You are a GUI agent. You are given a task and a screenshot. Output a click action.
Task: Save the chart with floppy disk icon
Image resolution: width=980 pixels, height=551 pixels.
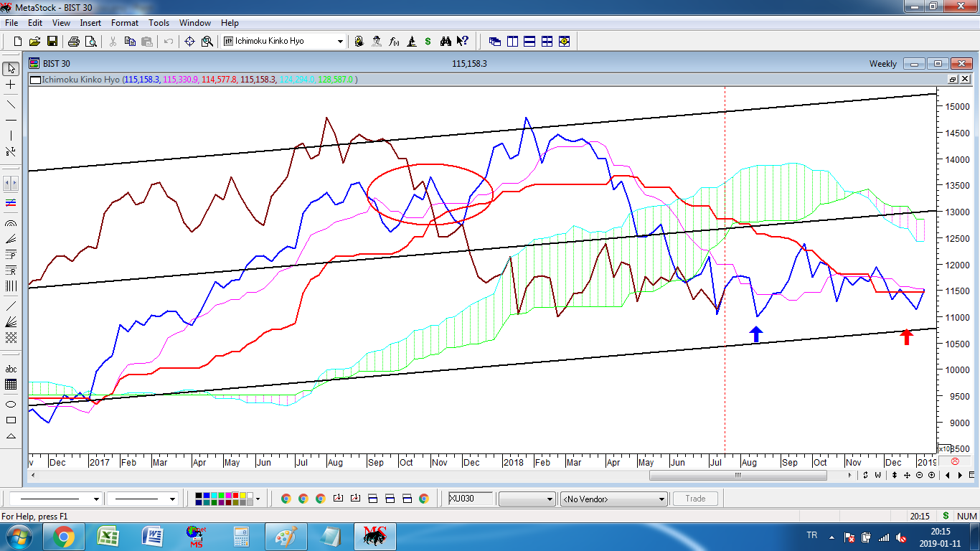coord(52,42)
